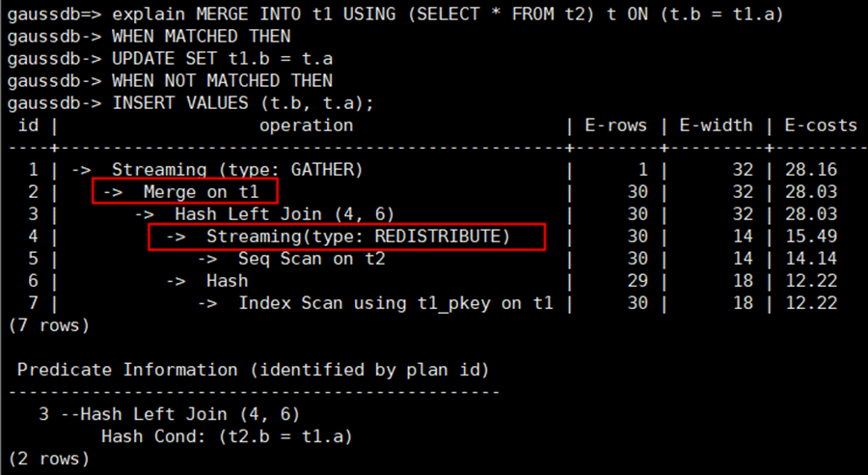The width and height of the screenshot is (868, 475).
Task: Select "Index Scan using t1_pkey on t1" operation
Action: tap(395, 302)
